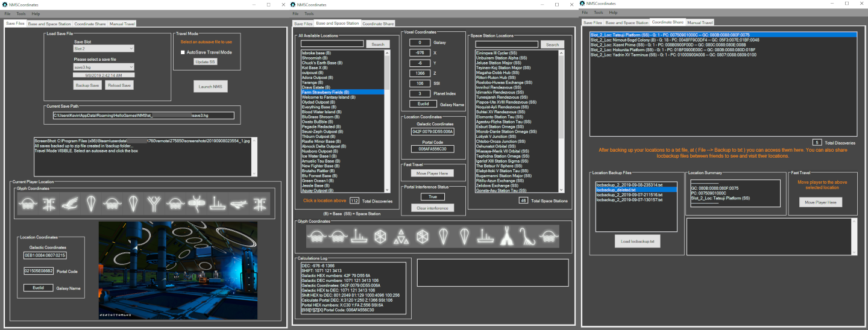Select the Nimout-Sogd Colony (B) row
Screen dimensions: 868x330
pos(722,40)
